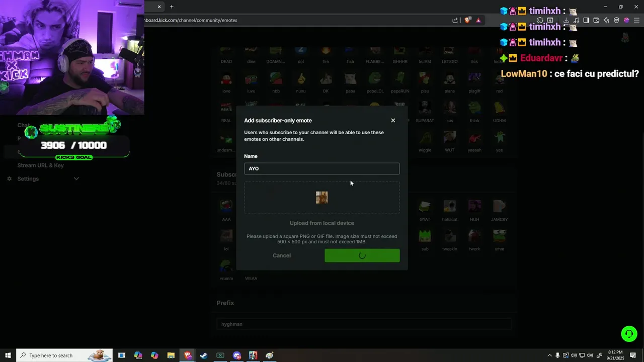Expand the Settings sidebar section chevron
Viewport: 644px width, 362px height.
76,178
